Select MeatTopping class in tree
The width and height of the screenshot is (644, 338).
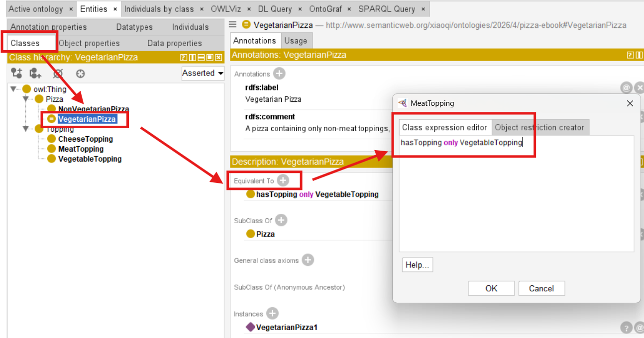click(x=81, y=149)
